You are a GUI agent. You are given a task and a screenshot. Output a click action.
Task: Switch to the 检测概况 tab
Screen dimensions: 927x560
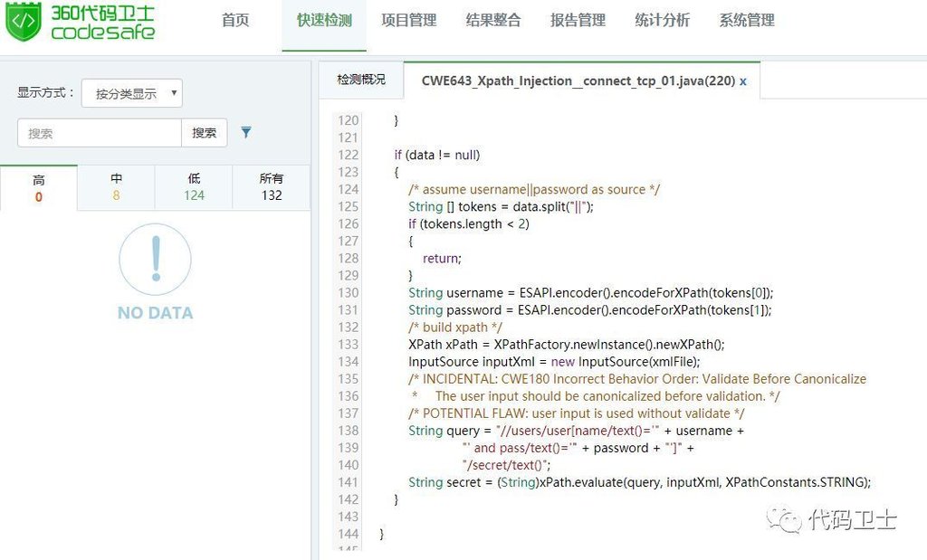tap(361, 81)
